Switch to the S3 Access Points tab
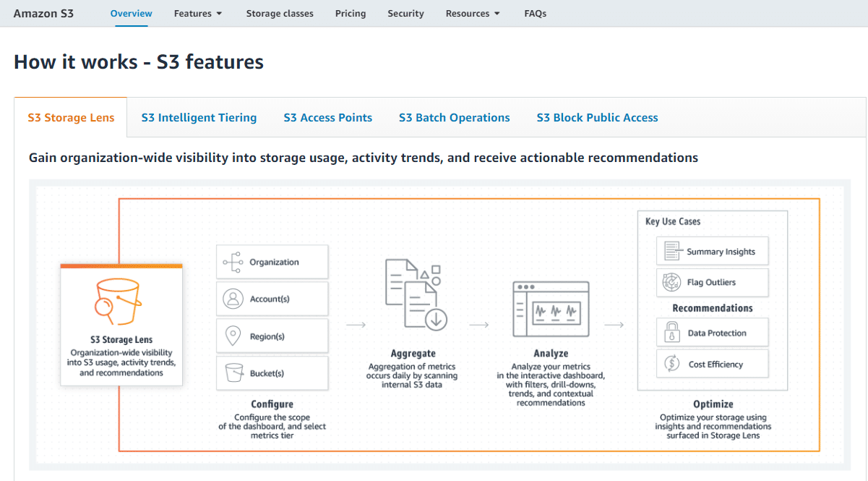The image size is (868, 481). [327, 117]
